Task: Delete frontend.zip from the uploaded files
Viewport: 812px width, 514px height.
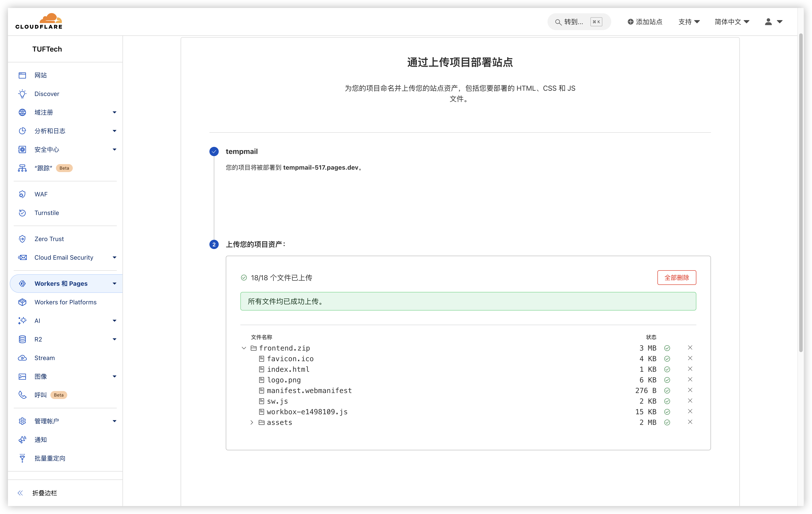Action: point(690,348)
